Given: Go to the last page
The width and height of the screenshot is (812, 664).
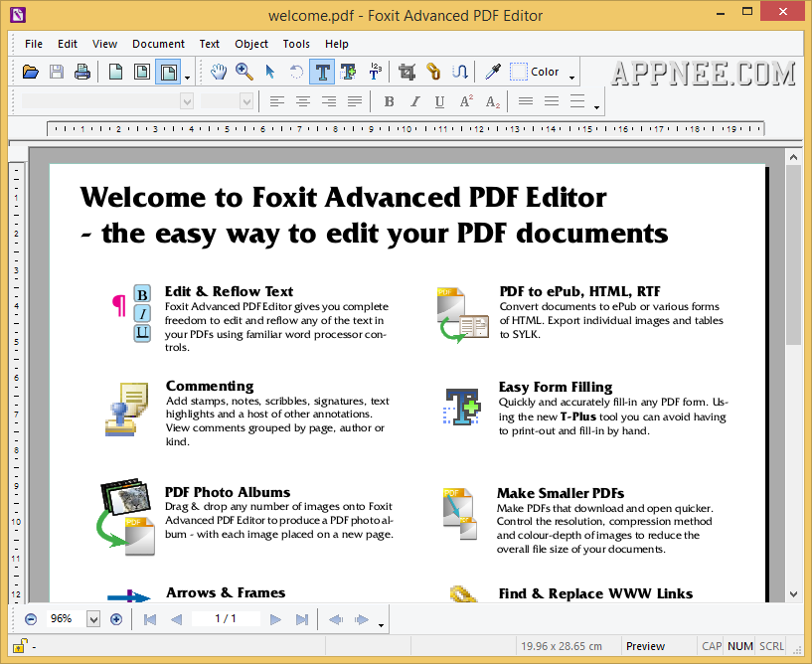Looking at the screenshot, I should [x=302, y=619].
